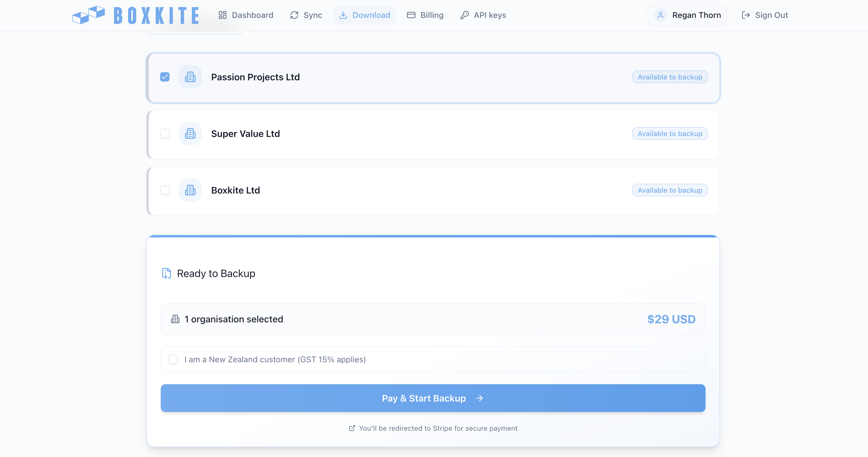Click the organisation selected building icon
This screenshot has width=868, height=457.
pos(175,319)
